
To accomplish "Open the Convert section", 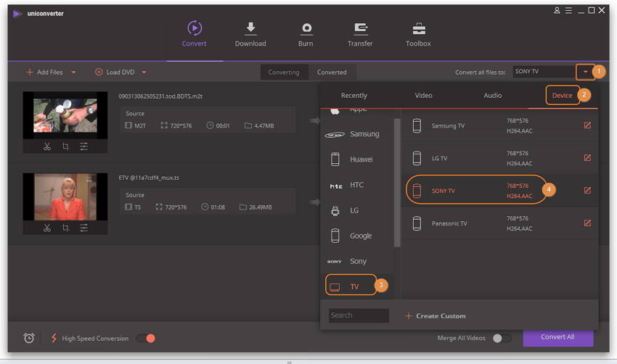I will point(195,34).
